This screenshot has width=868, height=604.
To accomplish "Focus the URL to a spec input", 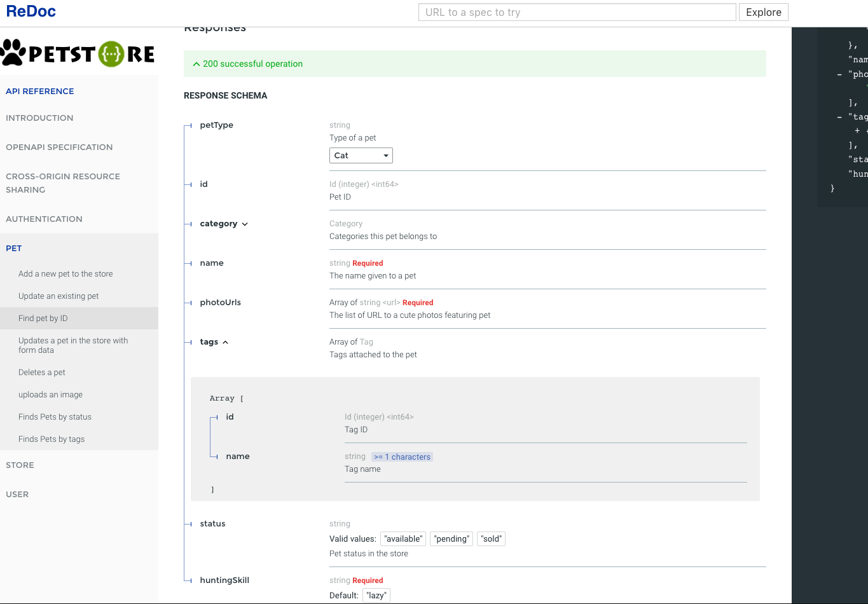I will (x=577, y=12).
